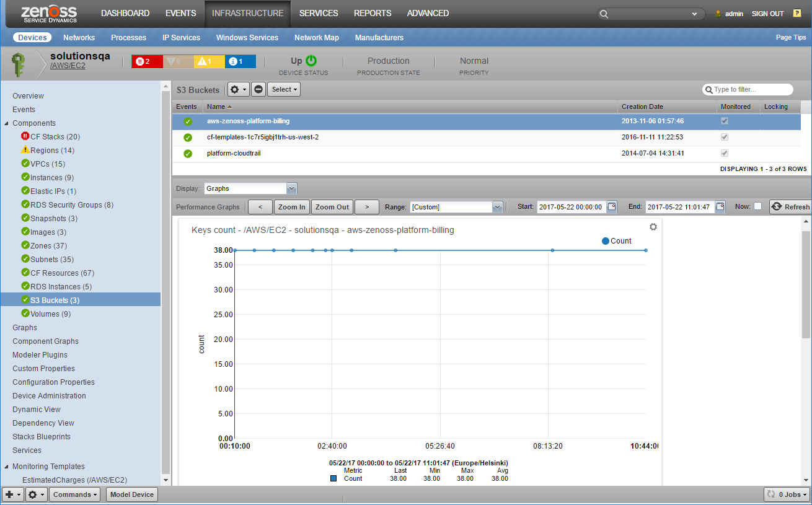This screenshot has height=505, width=812.
Task: Click the graph panel vertical scrollbar
Action: coord(806,285)
